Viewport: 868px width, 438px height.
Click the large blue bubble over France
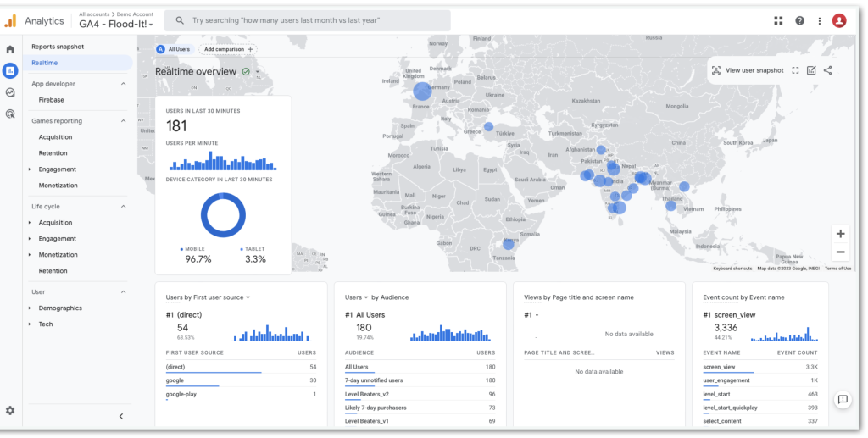pyautogui.click(x=422, y=91)
